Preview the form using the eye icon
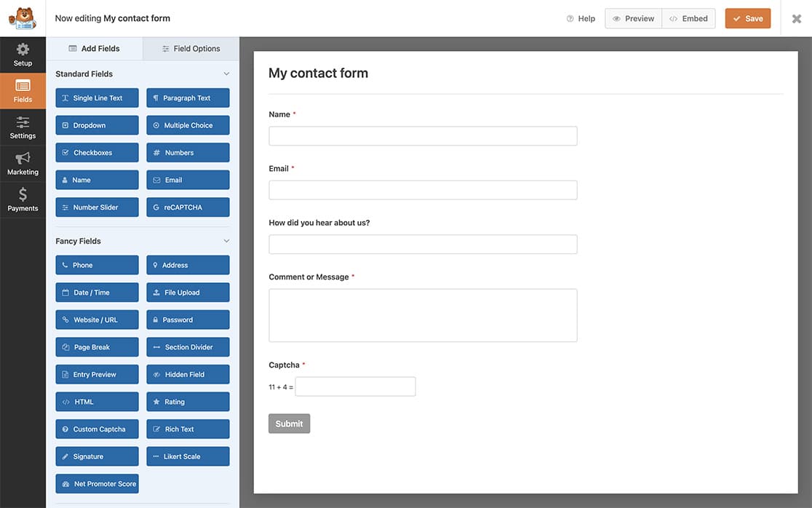The height and width of the screenshot is (508, 812). 632,17
